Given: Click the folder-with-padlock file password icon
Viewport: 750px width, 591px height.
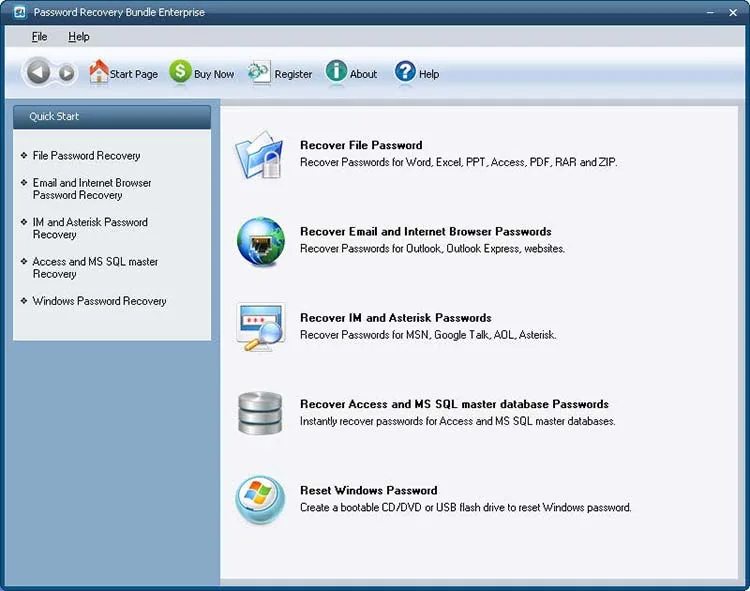Looking at the screenshot, I should [x=260, y=154].
